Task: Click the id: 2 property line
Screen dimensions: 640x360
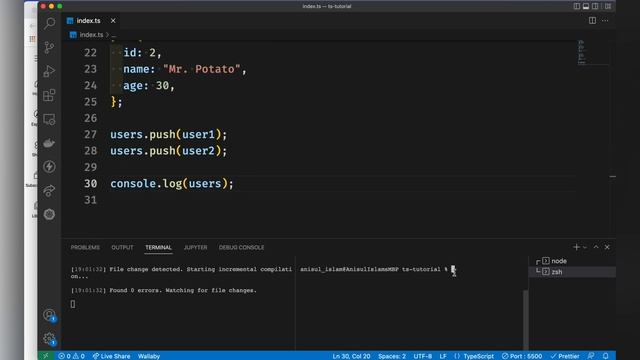Action: point(142,53)
